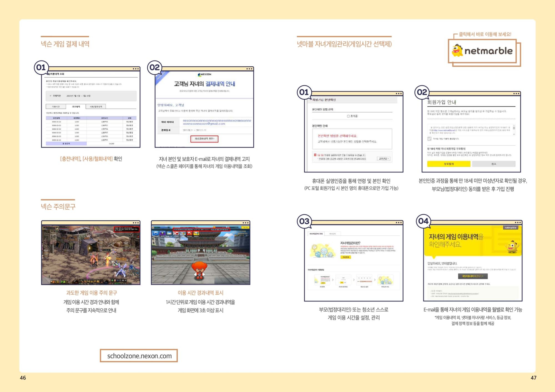Image resolution: width=555 pixels, height=392 pixels.
Task: Click the red mushroom character in game
Action: tap(199, 270)
